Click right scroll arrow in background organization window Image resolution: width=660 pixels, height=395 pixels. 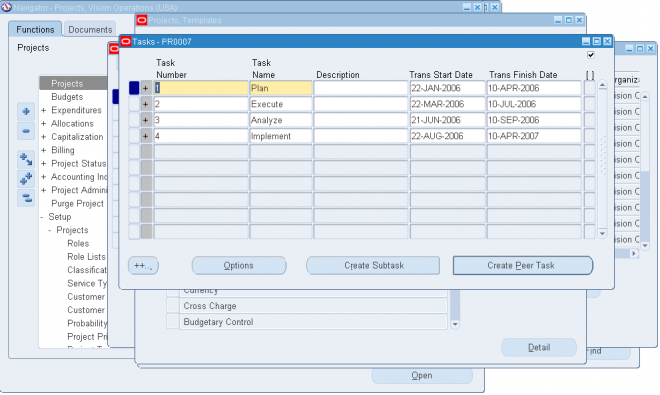634,254
